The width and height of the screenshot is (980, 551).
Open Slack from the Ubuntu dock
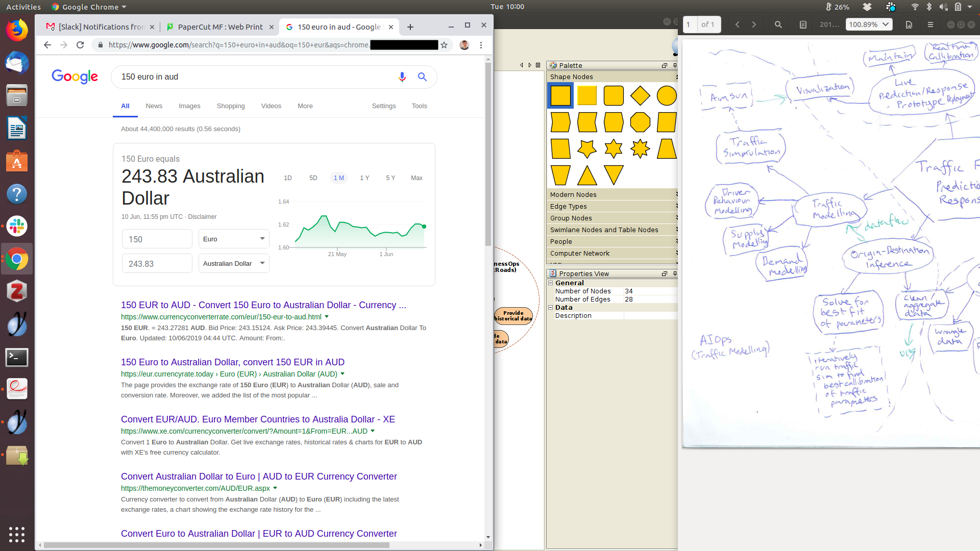(x=17, y=226)
